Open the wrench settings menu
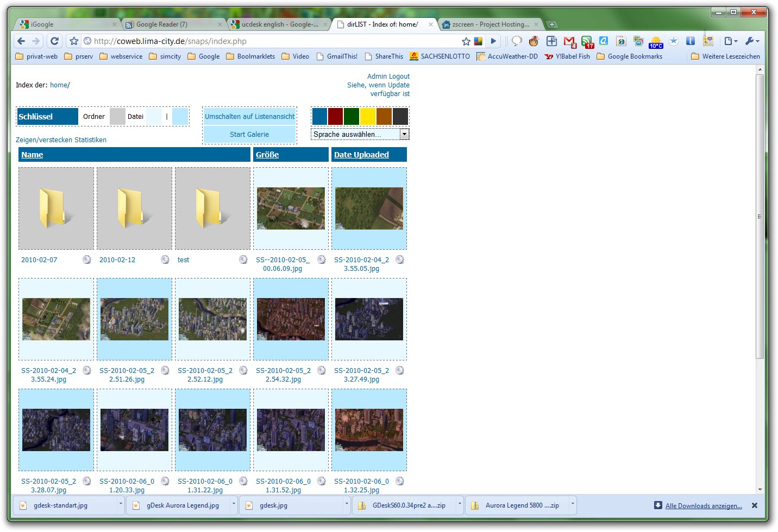The image size is (778, 532). click(x=752, y=41)
